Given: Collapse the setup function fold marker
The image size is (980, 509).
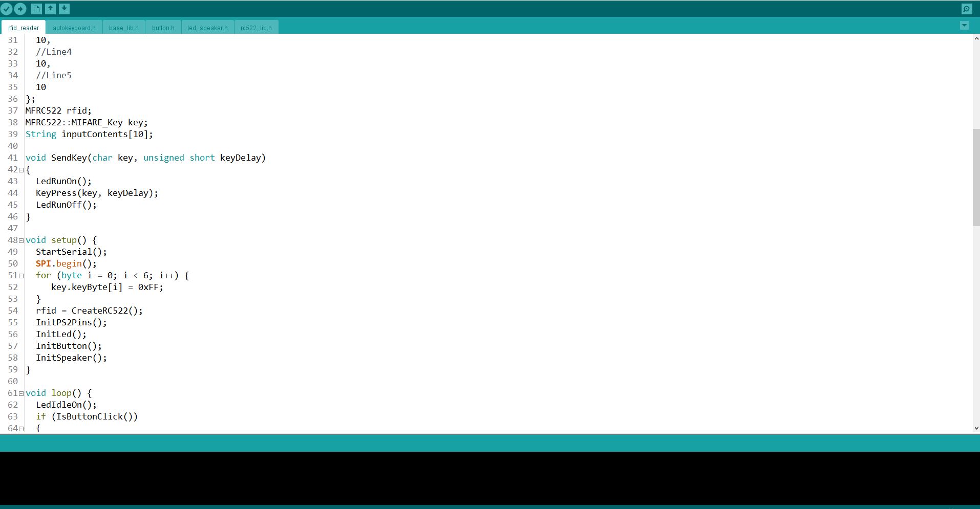Looking at the screenshot, I should click(x=21, y=240).
